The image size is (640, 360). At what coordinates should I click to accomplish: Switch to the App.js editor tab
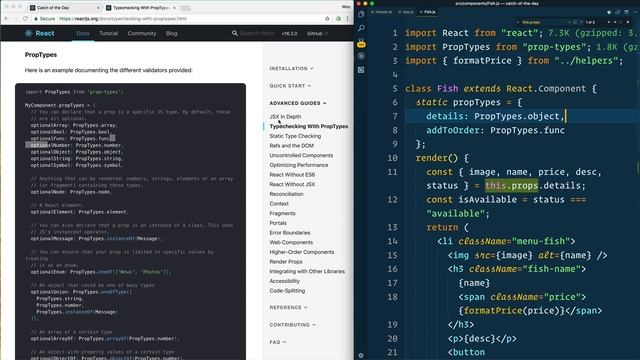pos(406,12)
